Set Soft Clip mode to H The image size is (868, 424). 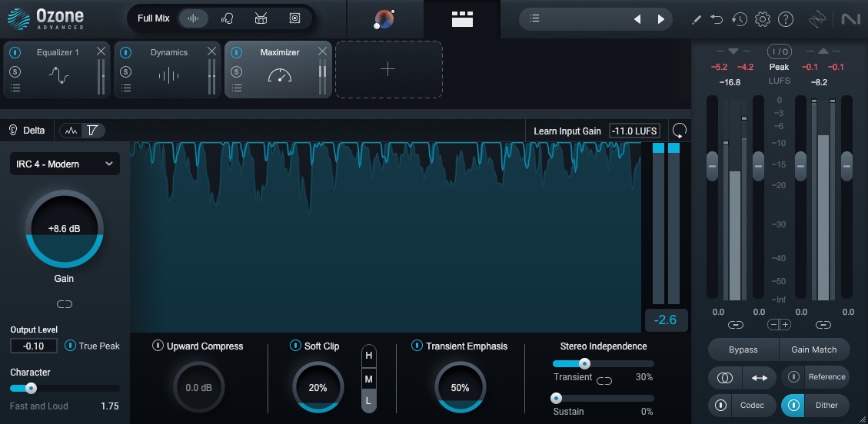coord(369,356)
